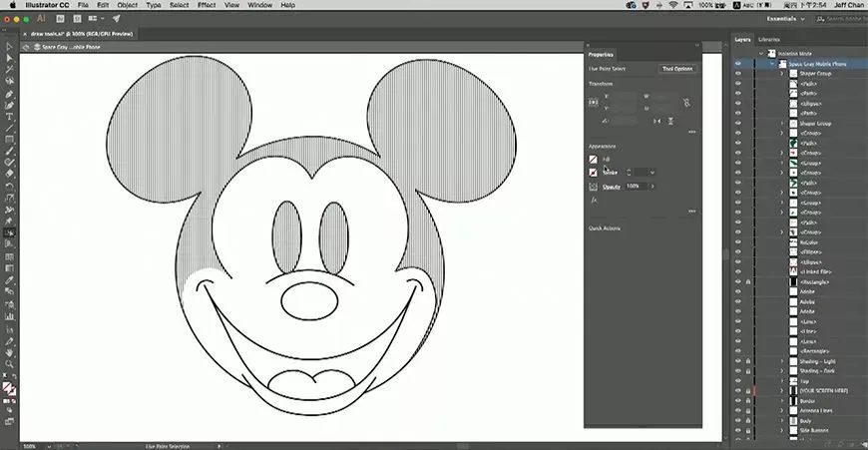Open the Object menu
868x450 pixels.
pyautogui.click(x=128, y=5)
